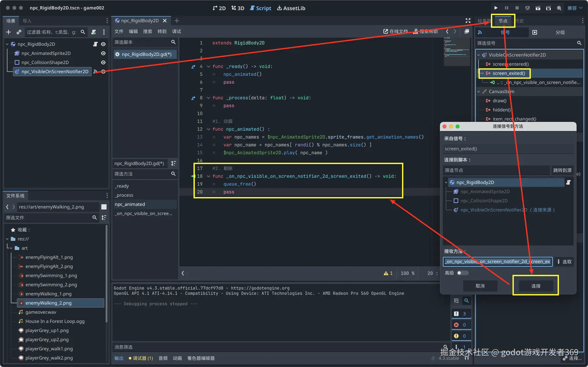Viewport: 588px width, 367px height.
Task: Collapse the art folder
Action: [x=11, y=248]
